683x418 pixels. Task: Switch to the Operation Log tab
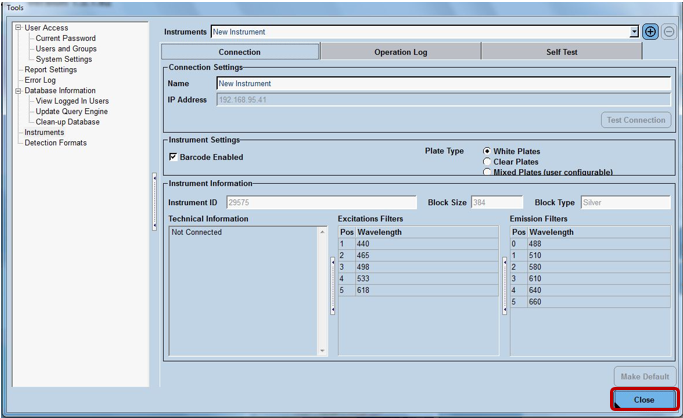[400, 52]
